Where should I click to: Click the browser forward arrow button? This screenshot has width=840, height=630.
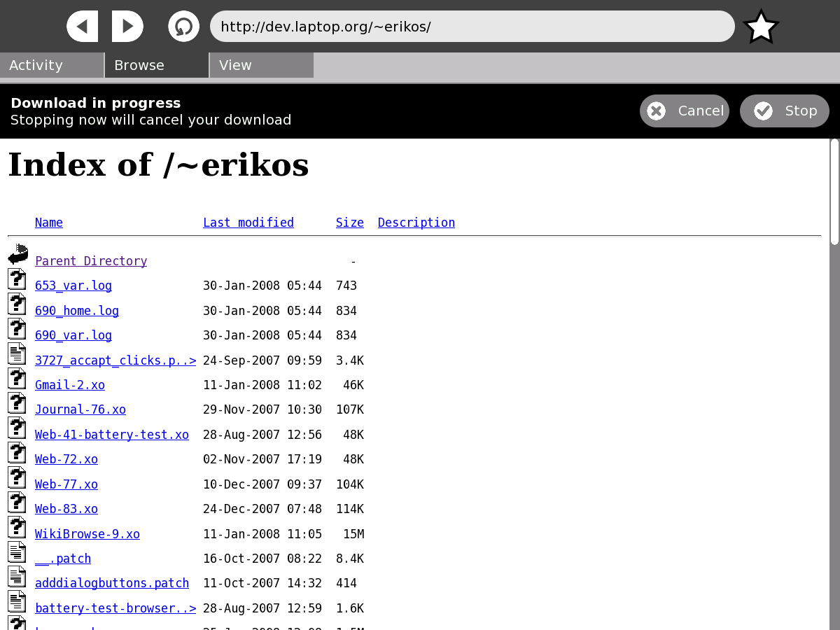(x=127, y=27)
